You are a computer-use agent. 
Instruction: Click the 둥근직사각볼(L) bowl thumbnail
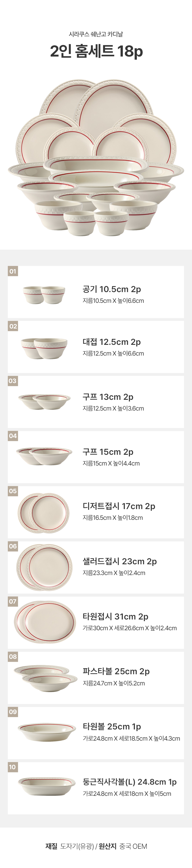[x=46, y=786]
